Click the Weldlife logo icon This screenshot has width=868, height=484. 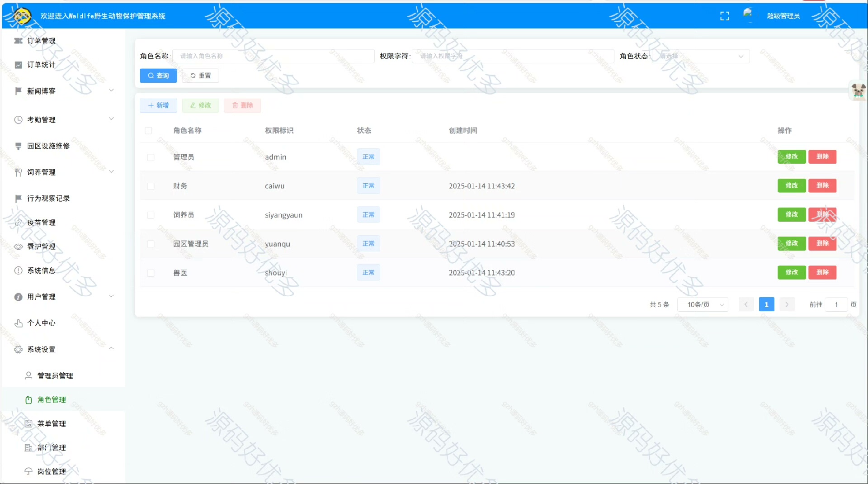click(x=21, y=16)
